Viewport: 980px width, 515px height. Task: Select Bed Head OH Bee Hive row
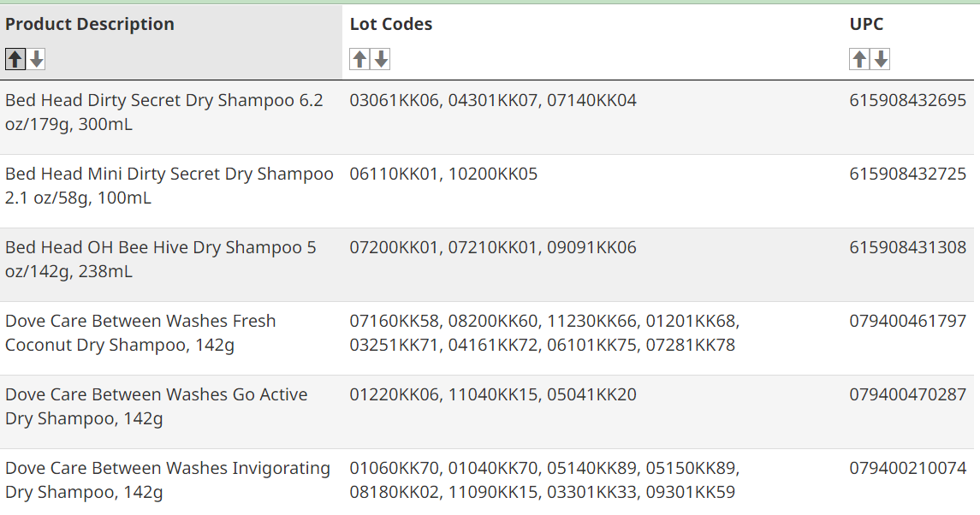tap(487, 265)
